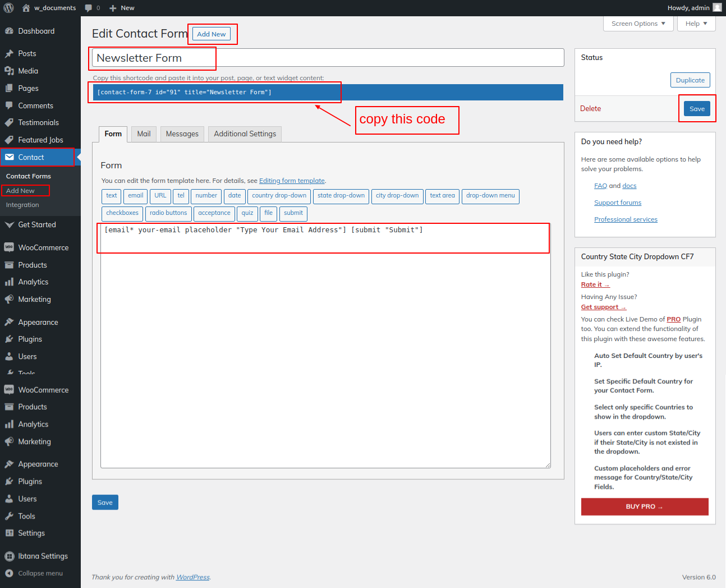Image resolution: width=726 pixels, height=588 pixels.
Task: Insert an acceptance checkbox form tag
Action: tap(214, 213)
